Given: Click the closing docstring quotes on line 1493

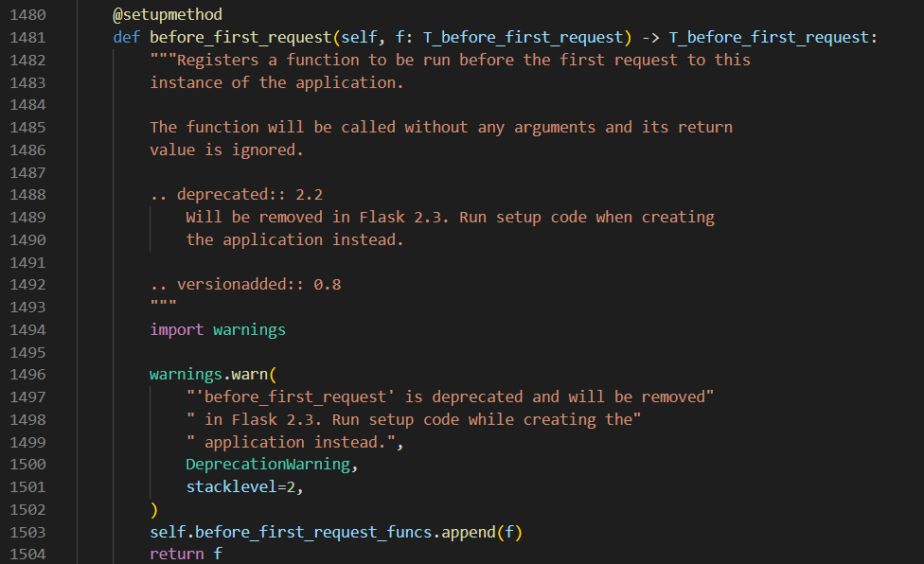Looking at the screenshot, I should (163, 307).
